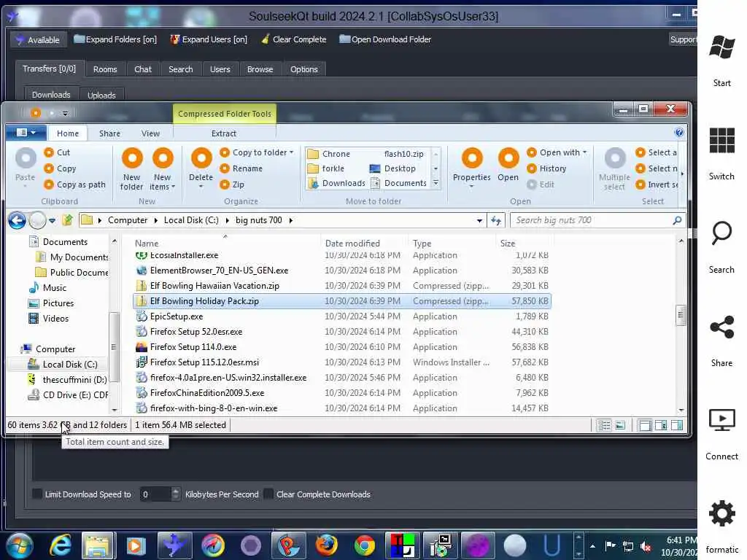
Task: Click the Paste icon in the ribbon
Action: click(26, 158)
